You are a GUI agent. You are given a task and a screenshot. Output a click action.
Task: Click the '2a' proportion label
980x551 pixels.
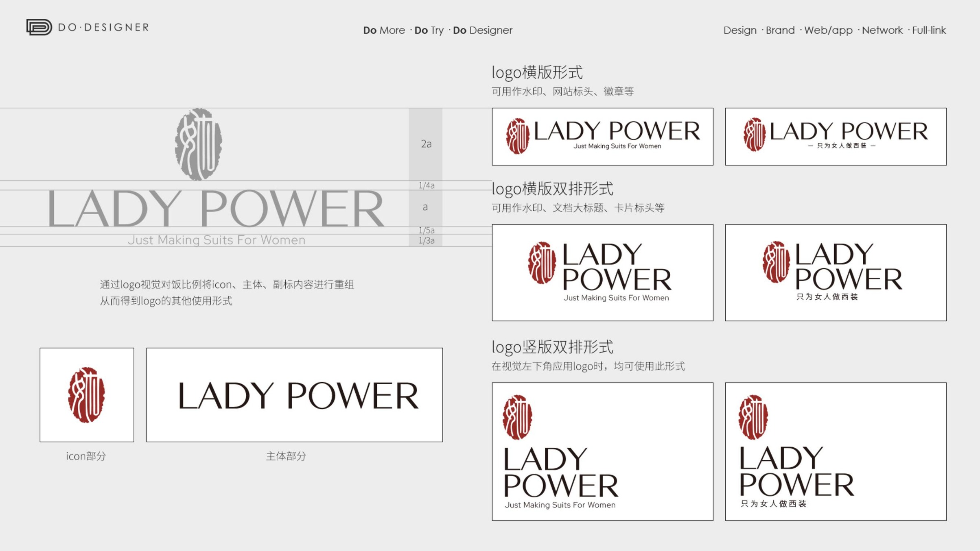[x=426, y=144]
